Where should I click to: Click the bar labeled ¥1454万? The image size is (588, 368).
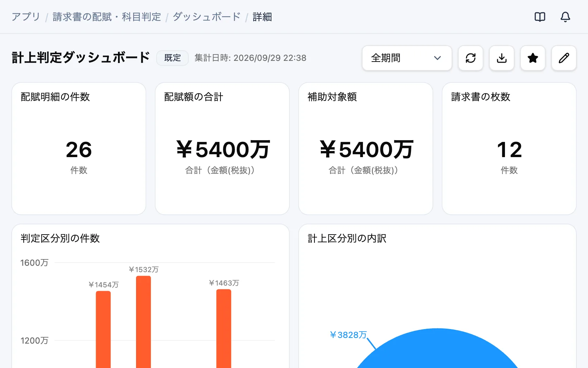[x=103, y=329]
